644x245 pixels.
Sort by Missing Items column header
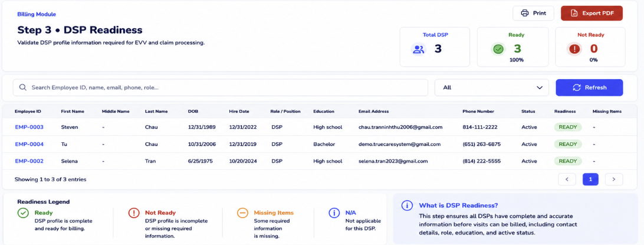pos(607,112)
